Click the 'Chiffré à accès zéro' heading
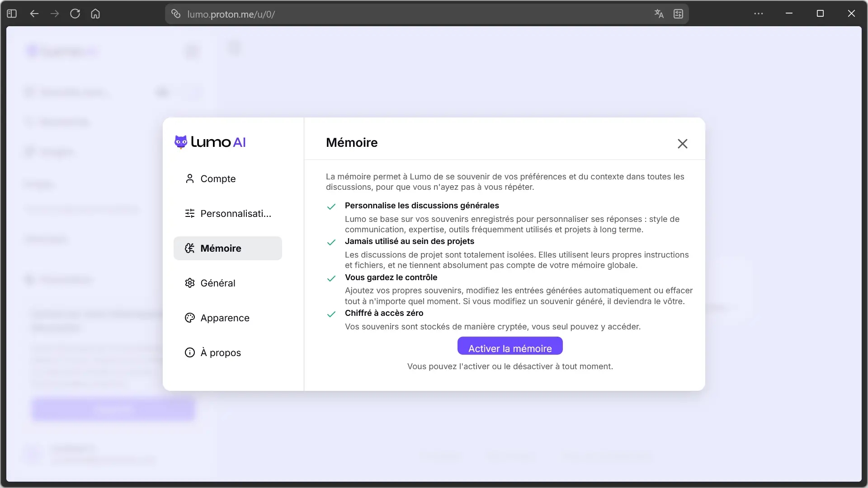 tap(384, 313)
